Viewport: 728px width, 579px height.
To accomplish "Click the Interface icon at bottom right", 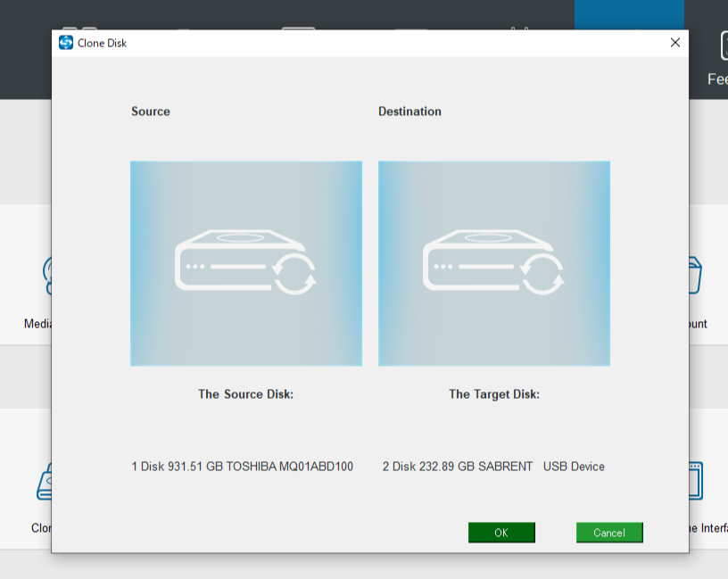I will click(x=696, y=482).
